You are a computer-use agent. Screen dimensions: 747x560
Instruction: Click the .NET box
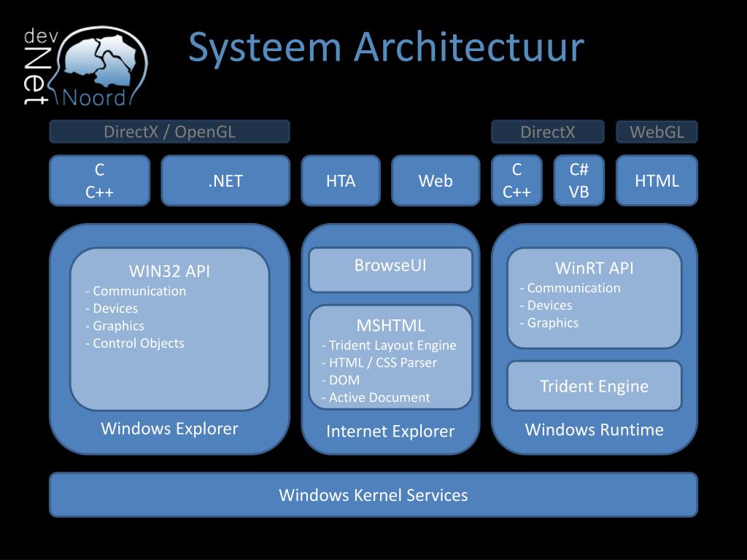coord(225,181)
